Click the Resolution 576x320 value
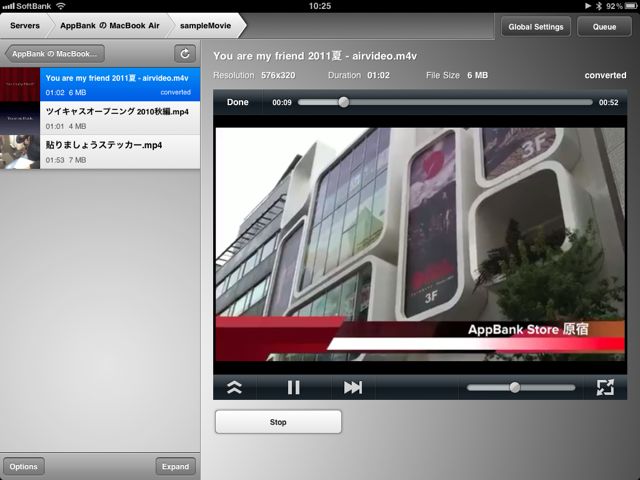Image resolution: width=640 pixels, height=480 pixels. click(278, 76)
